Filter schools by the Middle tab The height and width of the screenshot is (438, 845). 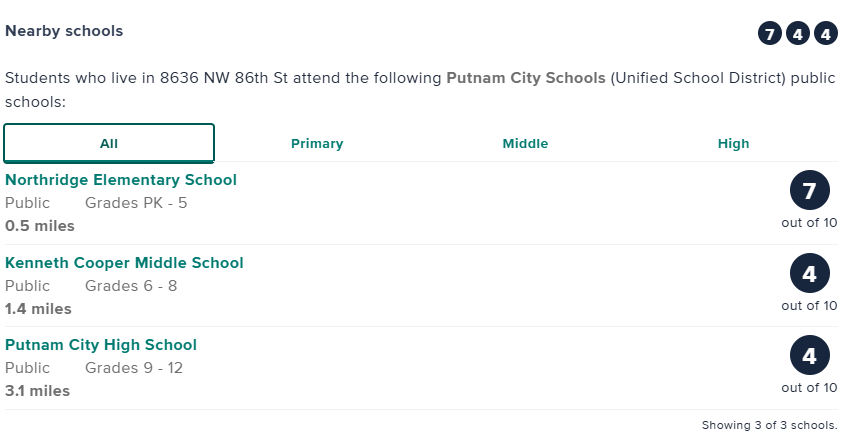[525, 143]
